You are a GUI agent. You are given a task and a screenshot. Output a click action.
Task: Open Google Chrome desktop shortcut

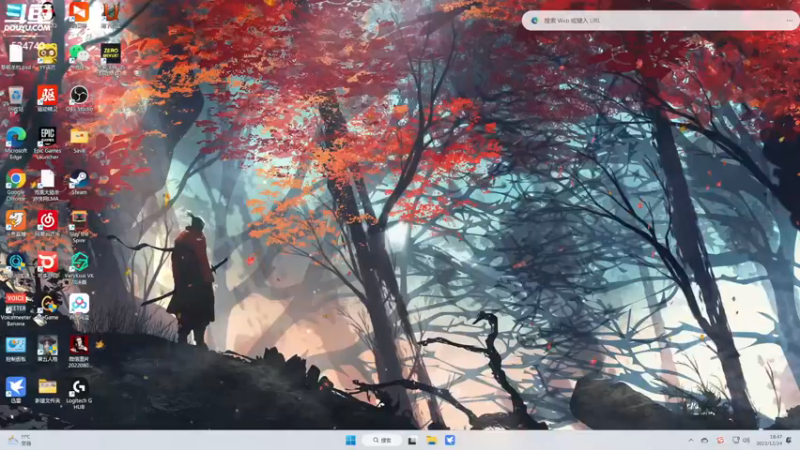click(x=16, y=185)
